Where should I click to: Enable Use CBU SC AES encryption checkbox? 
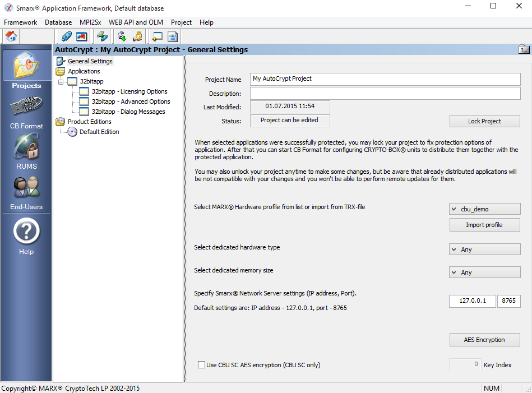coord(202,365)
